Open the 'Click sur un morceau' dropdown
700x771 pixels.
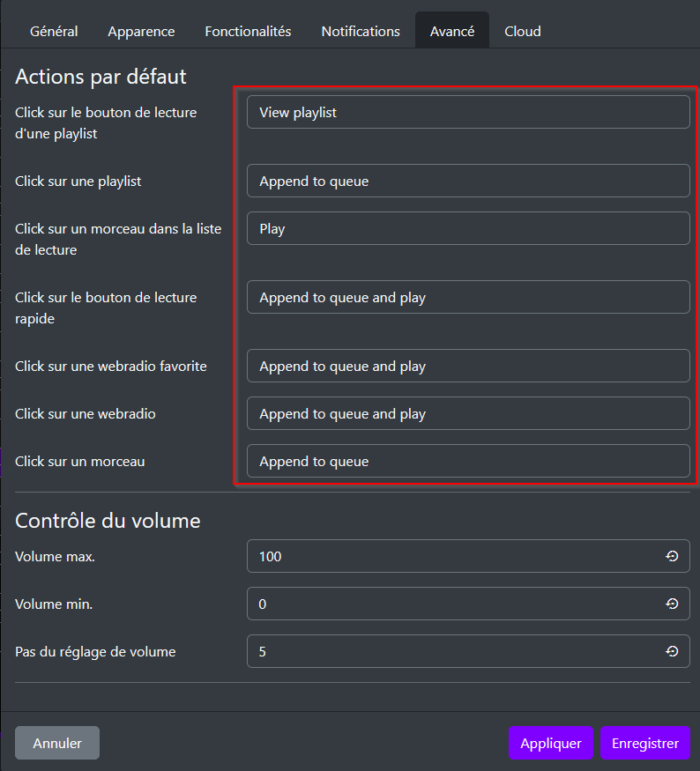[467, 461]
